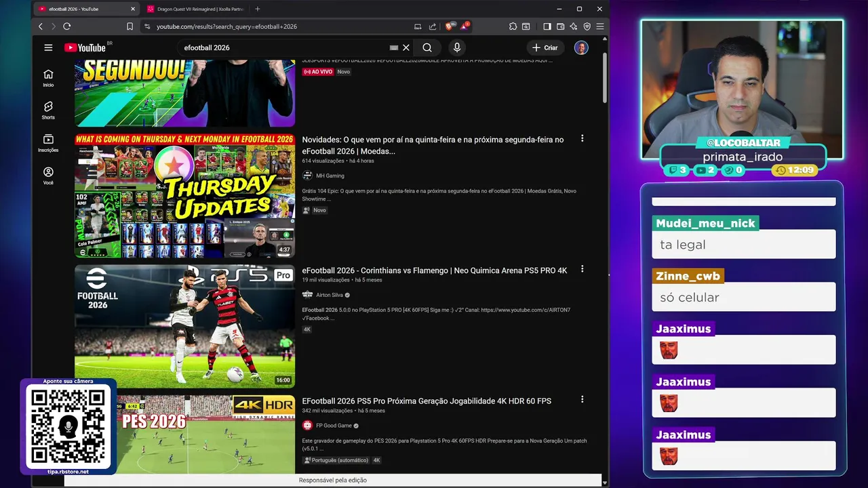Click the FP Good Game channel avatar
This screenshot has height=488, width=868.
point(307,426)
